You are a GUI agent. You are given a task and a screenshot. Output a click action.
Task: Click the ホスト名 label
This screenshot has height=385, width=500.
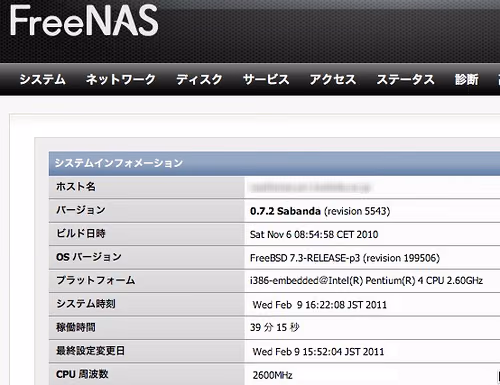pyautogui.click(x=76, y=187)
